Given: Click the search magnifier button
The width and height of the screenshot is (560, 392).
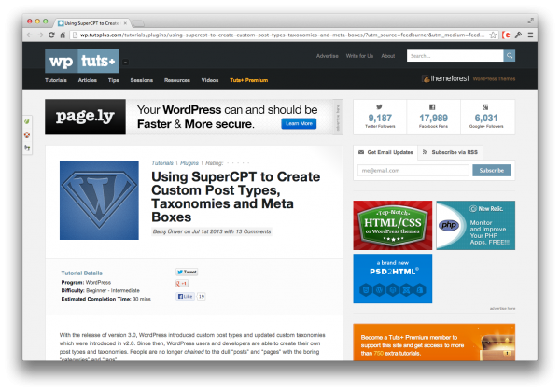Looking at the screenshot, I should click(x=510, y=56).
